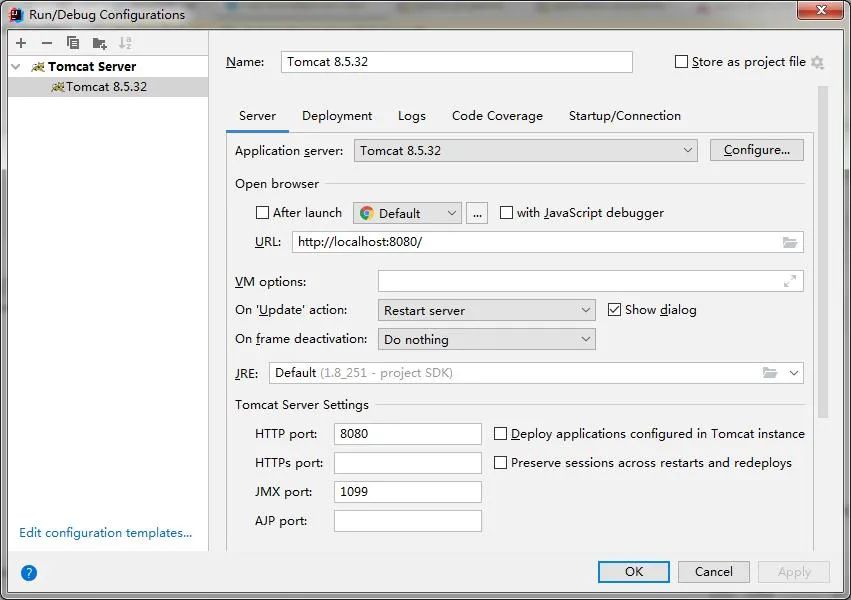Enable Store as project file checkbox
851x600 pixels.
681,62
